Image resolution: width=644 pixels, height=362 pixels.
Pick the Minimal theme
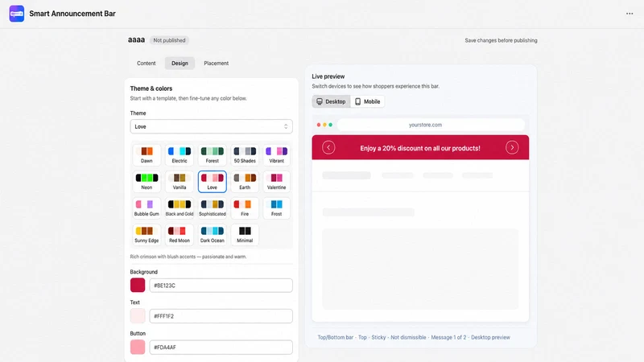pos(245,235)
